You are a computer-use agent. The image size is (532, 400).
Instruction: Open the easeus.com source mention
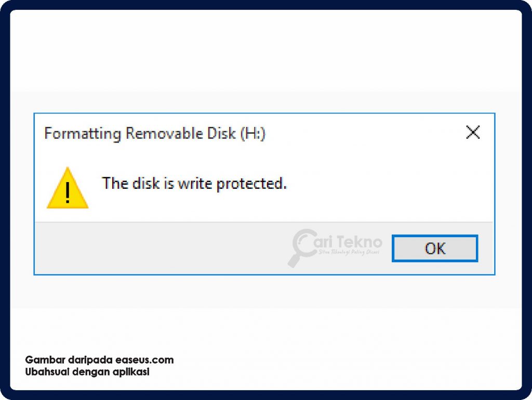point(144,360)
